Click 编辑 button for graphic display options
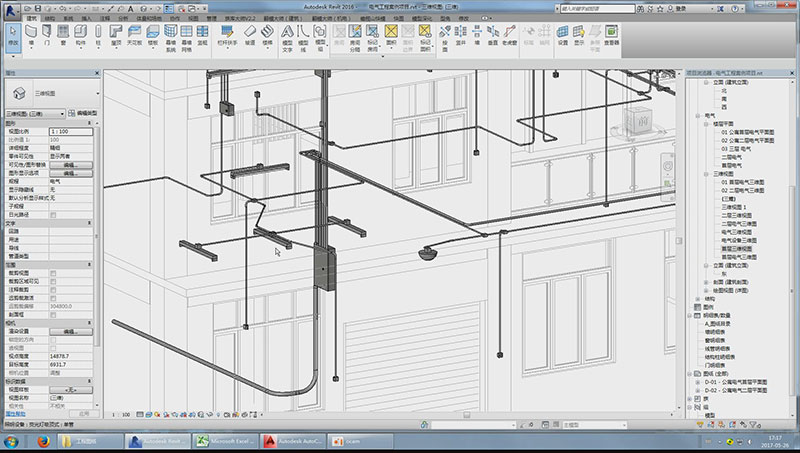Image resolution: width=800 pixels, height=453 pixels. [71, 173]
